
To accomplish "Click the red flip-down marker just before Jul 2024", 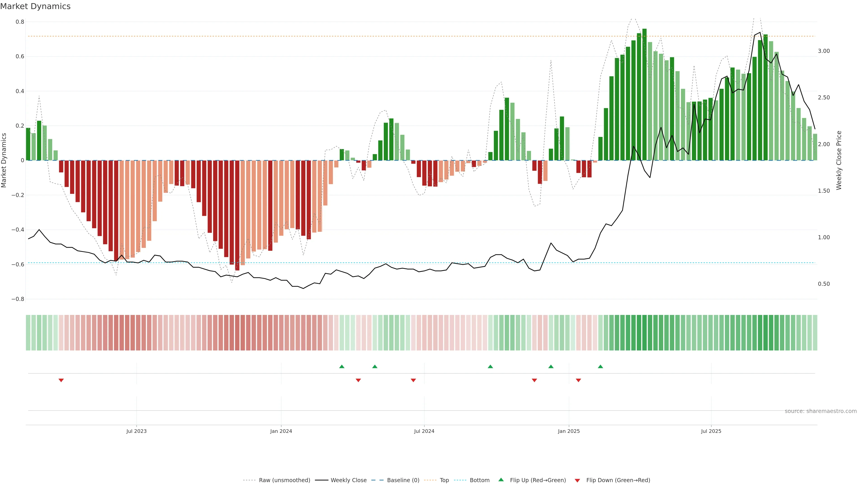I will pos(413,380).
